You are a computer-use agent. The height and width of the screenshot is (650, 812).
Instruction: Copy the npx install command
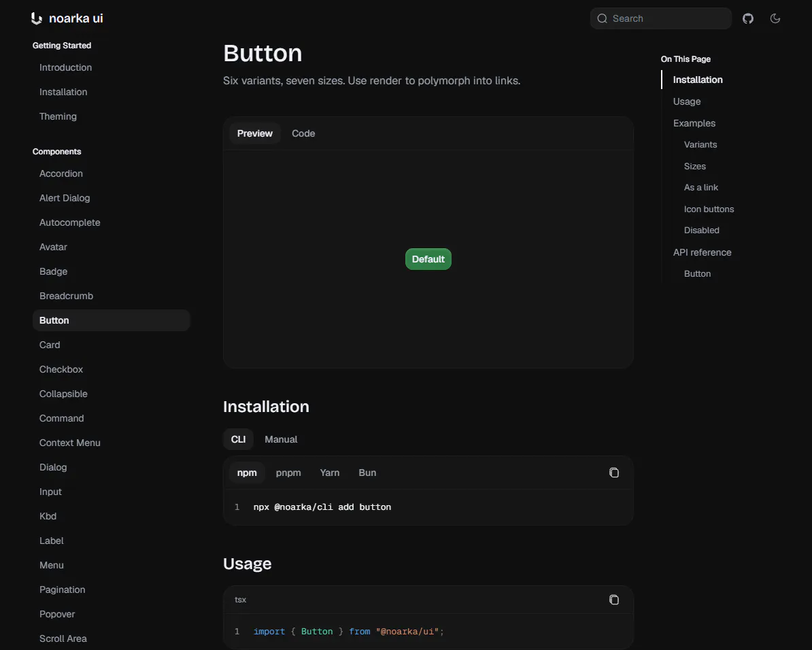pyautogui.click(x=613, y=473)
